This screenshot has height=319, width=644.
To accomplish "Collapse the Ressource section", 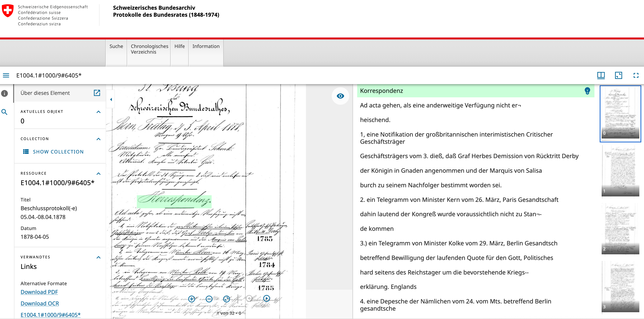I will click(x=99, y=173).
